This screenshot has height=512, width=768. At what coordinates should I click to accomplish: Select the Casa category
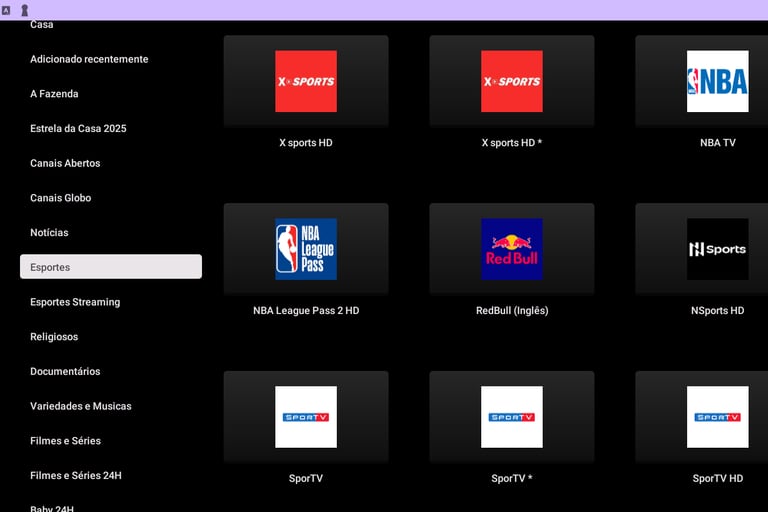(42, 24)
